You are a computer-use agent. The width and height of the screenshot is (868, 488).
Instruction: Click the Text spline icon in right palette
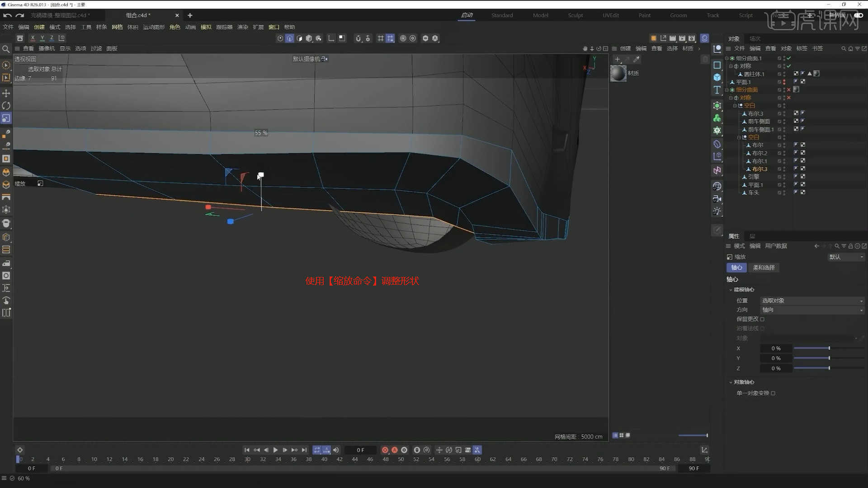717,90
